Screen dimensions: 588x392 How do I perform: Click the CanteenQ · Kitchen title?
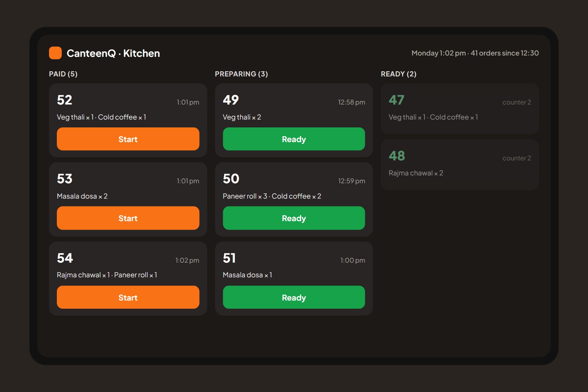113,53
